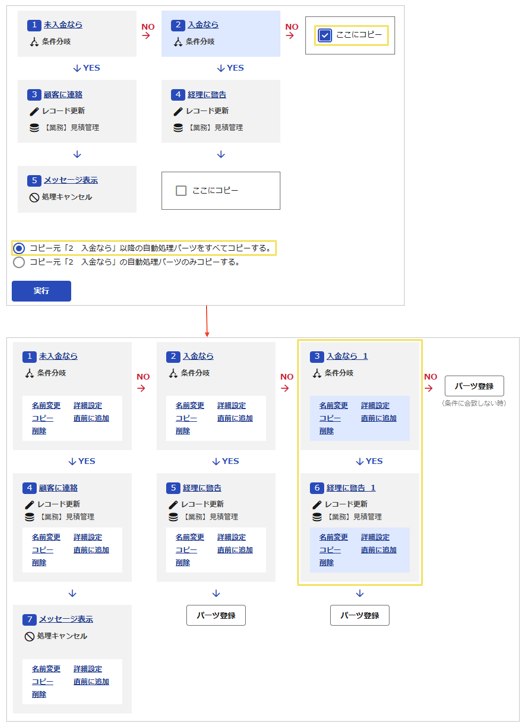This screenshot has width=526, height=724.
Task: Click the database icon in part 4 顧客に連絡
Action: 30,517
